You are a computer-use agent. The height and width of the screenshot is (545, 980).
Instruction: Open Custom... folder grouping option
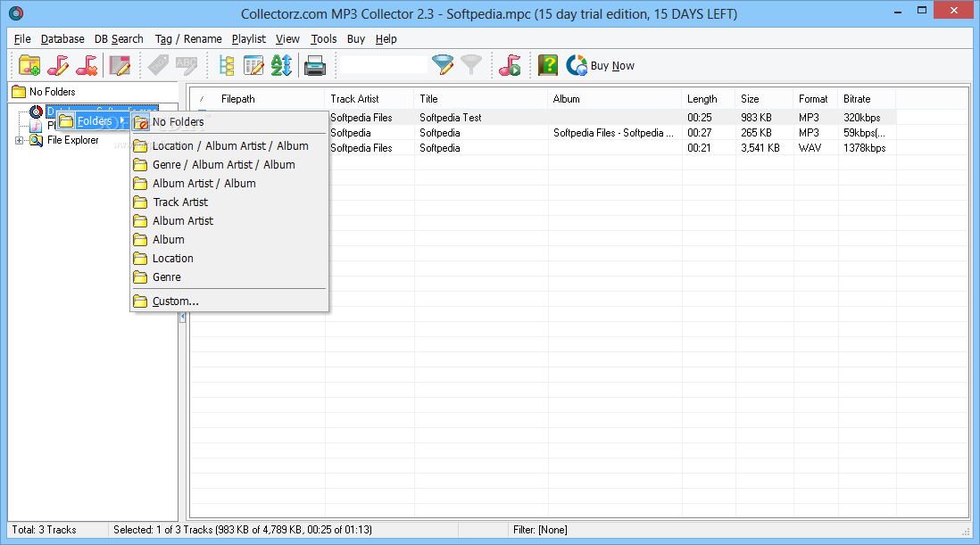(228, 301)
